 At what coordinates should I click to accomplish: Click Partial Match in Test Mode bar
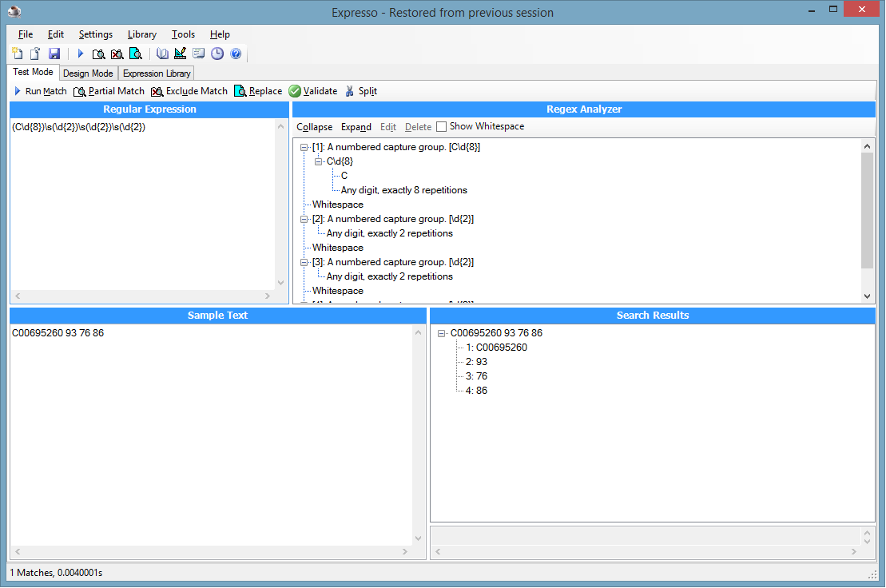pos(109,91)
